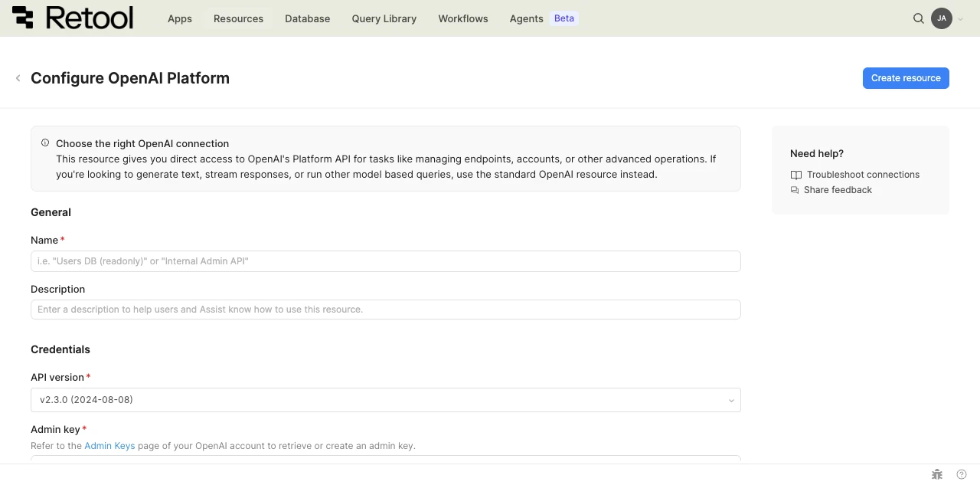Open Troubleshoot connections link
This screenshot has height=485, width=980.
coord(863,175)
